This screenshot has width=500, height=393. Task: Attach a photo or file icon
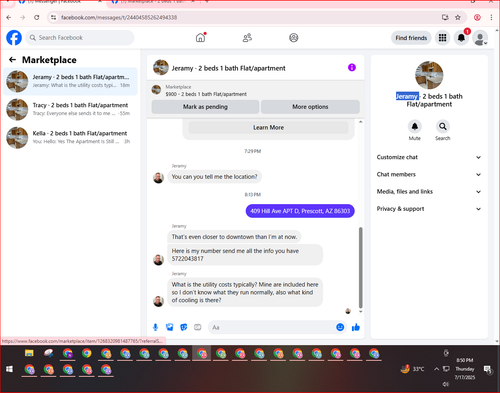pyautogui.click(x=170, y=327)
